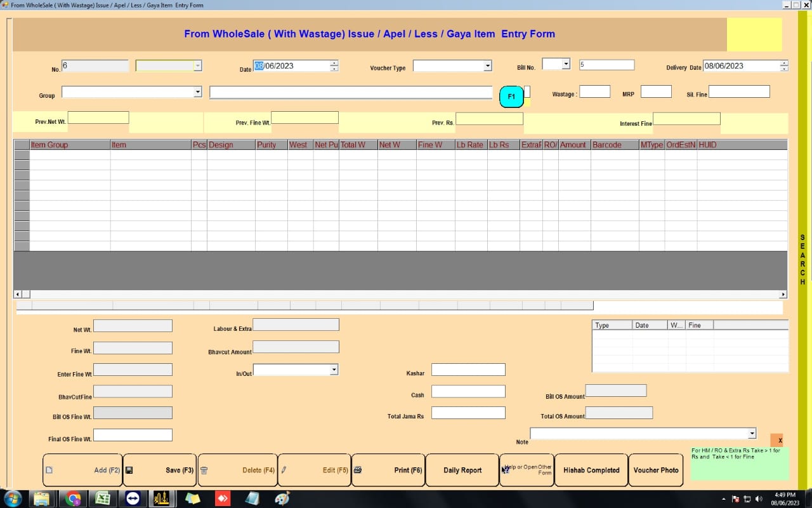
Task: Click the Daily Report button
Action: pos(462,470)
